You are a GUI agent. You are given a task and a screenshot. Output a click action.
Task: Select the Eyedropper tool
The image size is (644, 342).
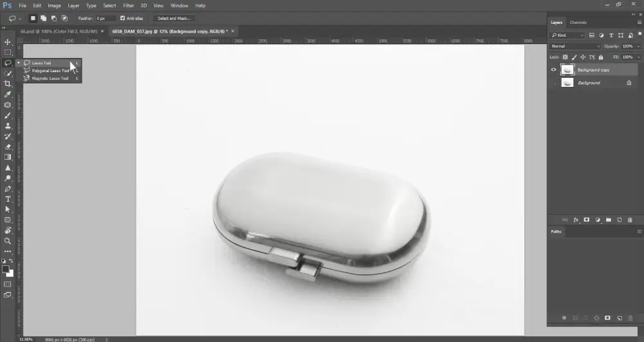coord(8,95)
